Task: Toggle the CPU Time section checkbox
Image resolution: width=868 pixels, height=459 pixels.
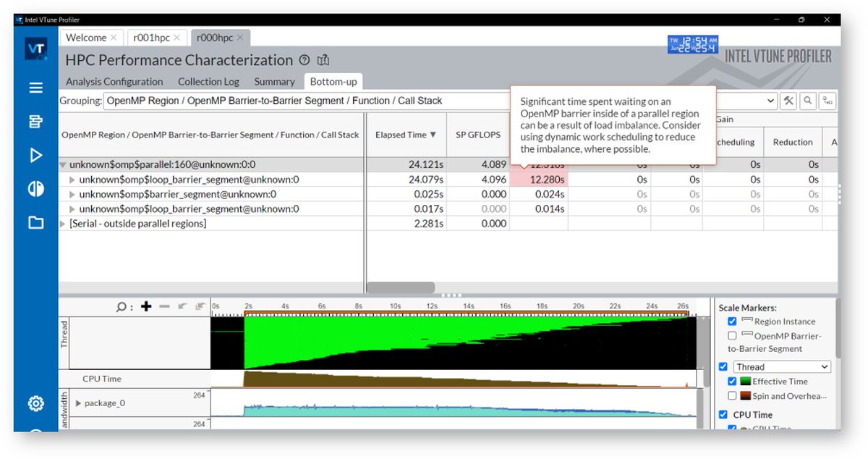Action: [x=723, y=415]
